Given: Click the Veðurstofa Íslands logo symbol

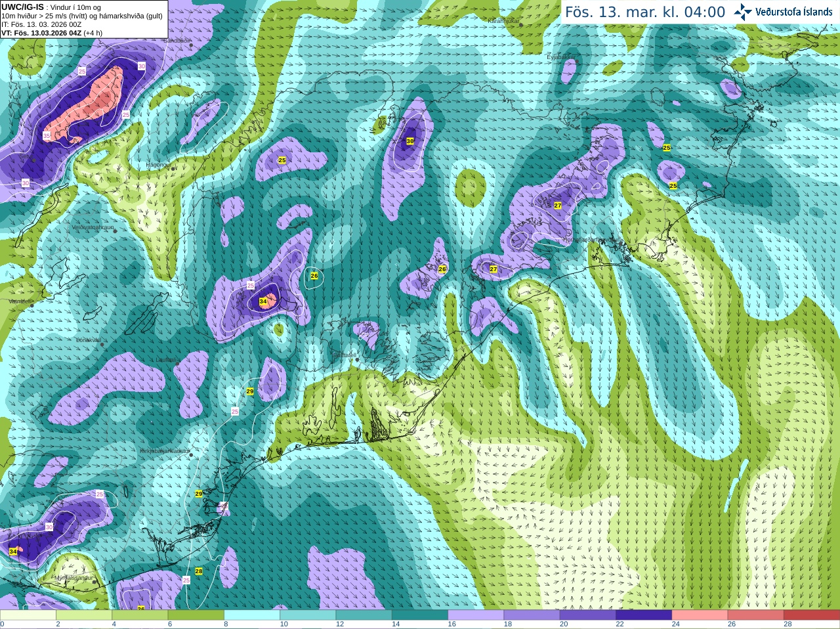Looking at the screenshot, I should (x=743, y=11).
